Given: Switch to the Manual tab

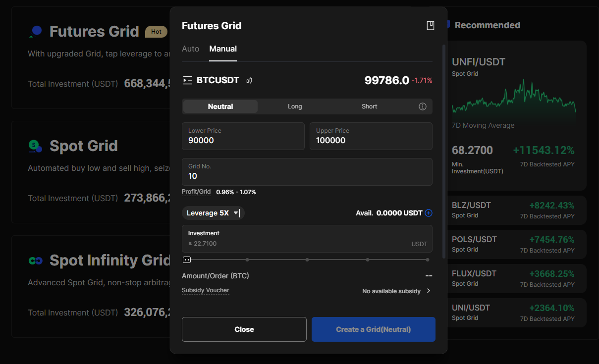Looking at the screenshot, I should [223, 49].
